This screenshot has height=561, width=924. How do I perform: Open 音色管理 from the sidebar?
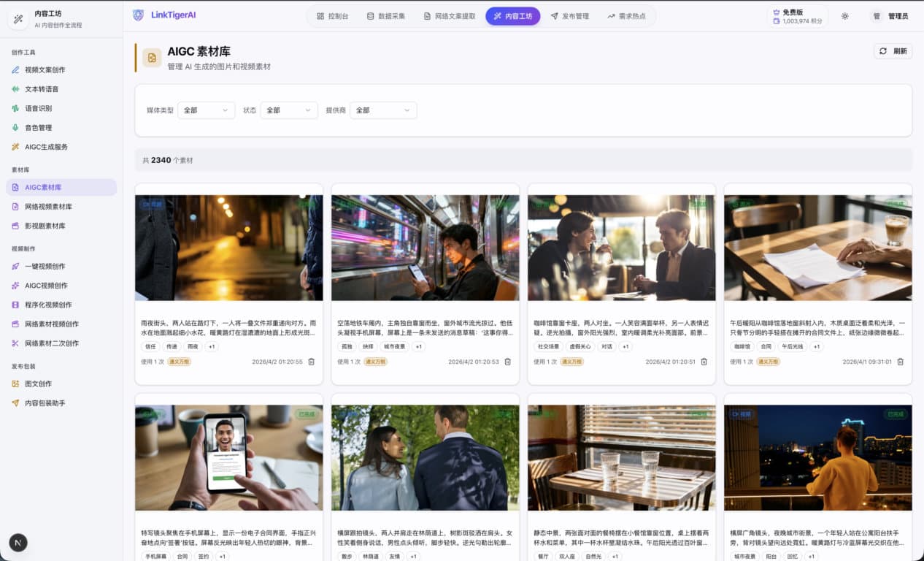click(38, 128)
